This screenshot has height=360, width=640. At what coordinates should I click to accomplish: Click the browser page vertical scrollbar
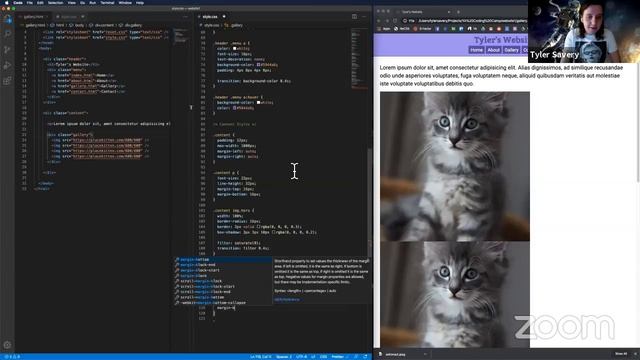click(x=638, y=122)
